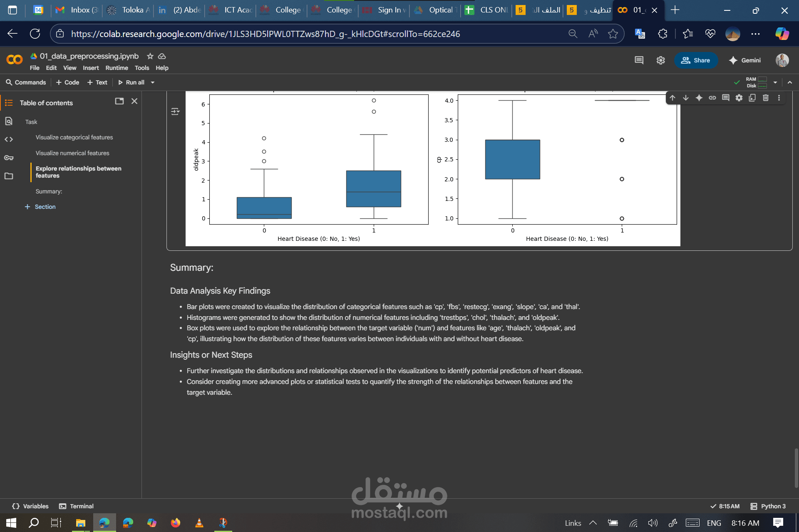Open the Insert menu
The height and width of the screenshot is (532, 799).
[x=90, y=68]
